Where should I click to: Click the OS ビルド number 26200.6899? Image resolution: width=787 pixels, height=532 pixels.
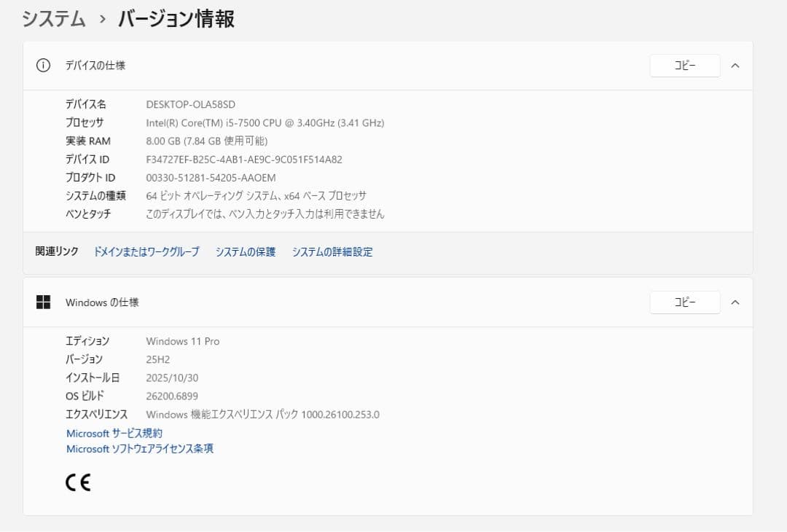174,396
